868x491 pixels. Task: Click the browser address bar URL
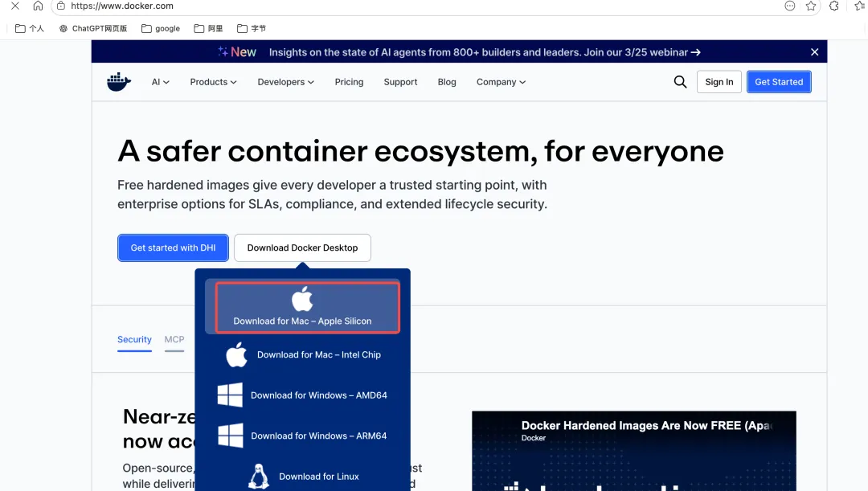click(122, 6)
